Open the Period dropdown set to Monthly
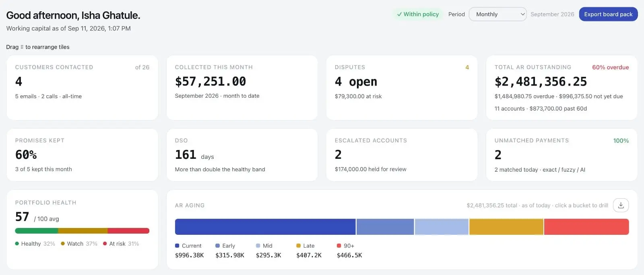Image resolution: width=644 pixels, height=275 pixels. (x=497, y=14)
